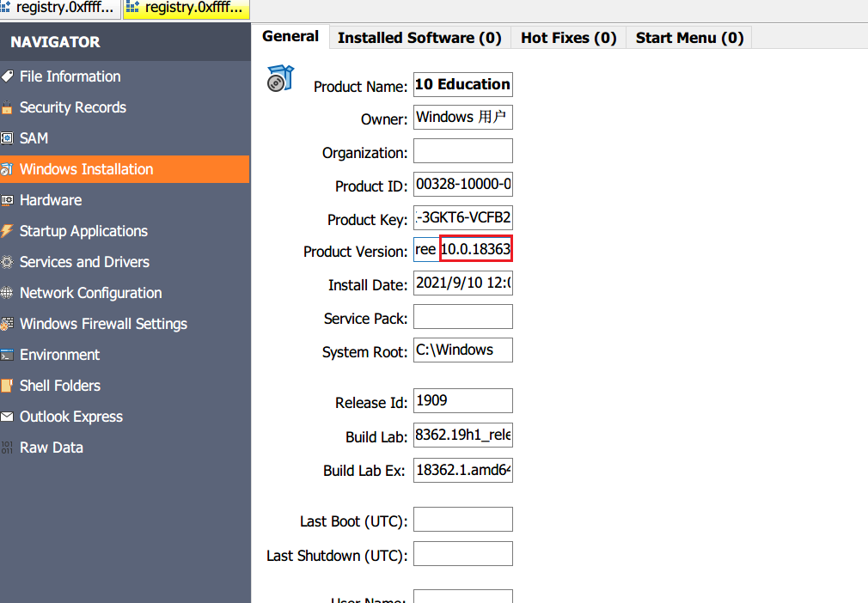The image size is (868, 603).
Task: Click the Product ID field
Action: [462, 184]
